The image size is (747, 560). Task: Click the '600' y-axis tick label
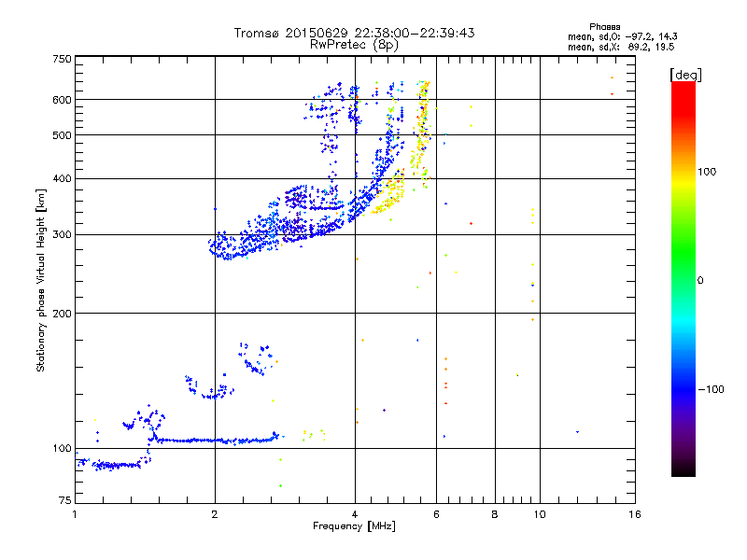pyautogui.click(x=62, y=100)
